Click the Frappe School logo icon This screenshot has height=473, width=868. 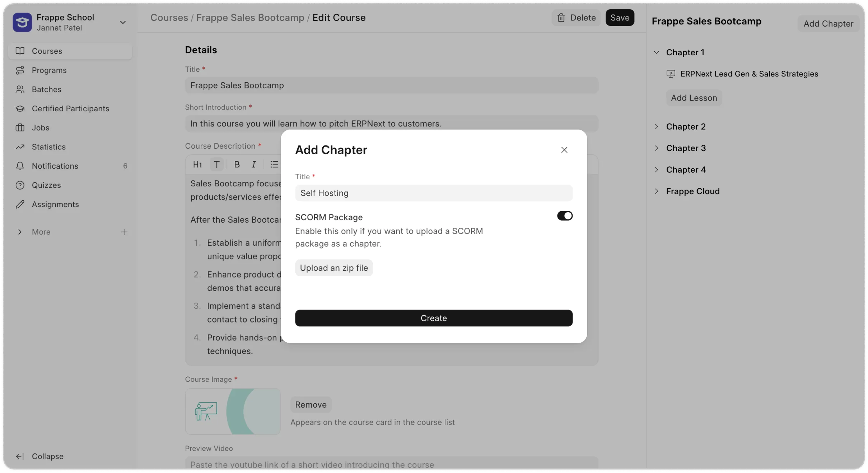(22, 22)
